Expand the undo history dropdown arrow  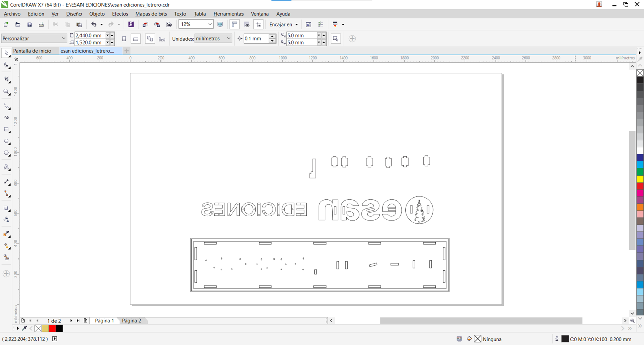click(x=101, y=24)
